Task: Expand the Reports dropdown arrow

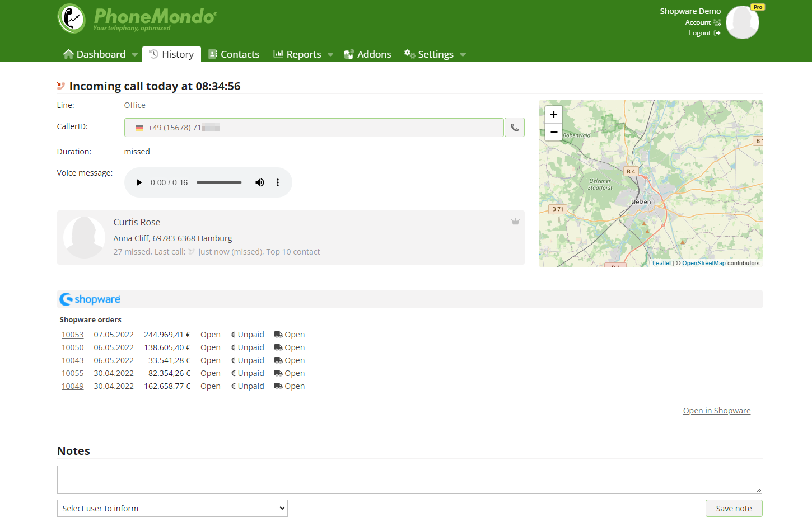Action: click(330, 55)
